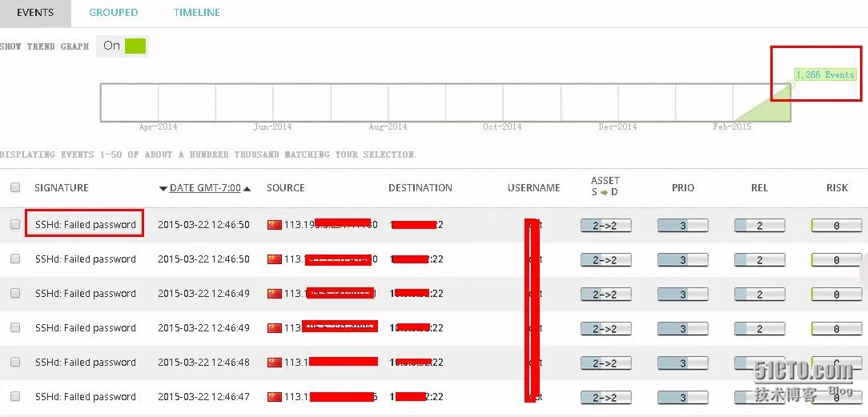This screenshot has height=417, width=868.
Task: Click the descending sort arrow before DATE
Action: [x=163, y=189]
